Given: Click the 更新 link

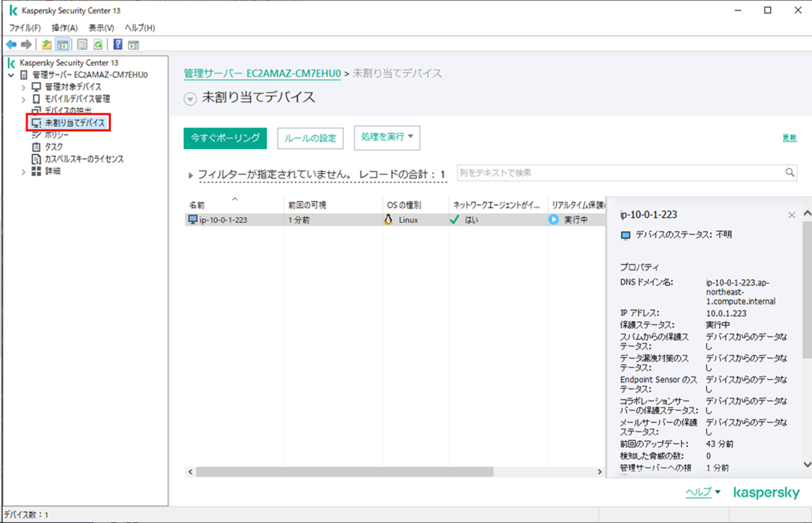Looking at the screenshot, I should 790,138.
